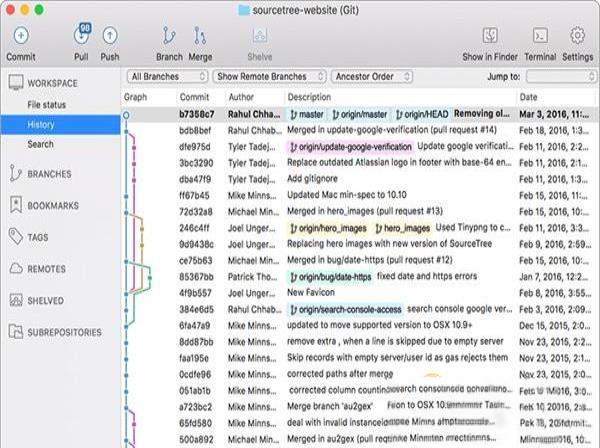Open the Settings gear icon
The height and width of the screenshot is (448, 600).
point(577,36)
